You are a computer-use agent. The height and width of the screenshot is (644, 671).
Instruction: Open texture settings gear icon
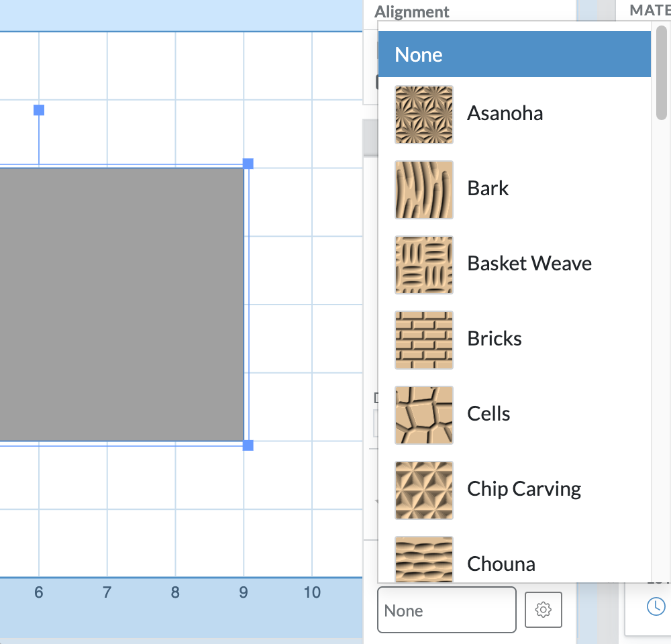(543, 609)
